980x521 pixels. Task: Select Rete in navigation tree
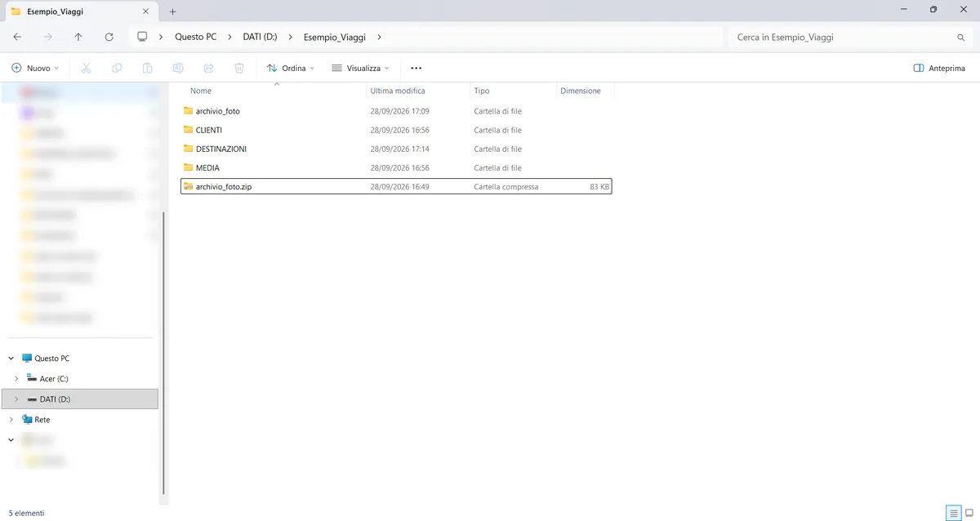(x=42, y=420)
